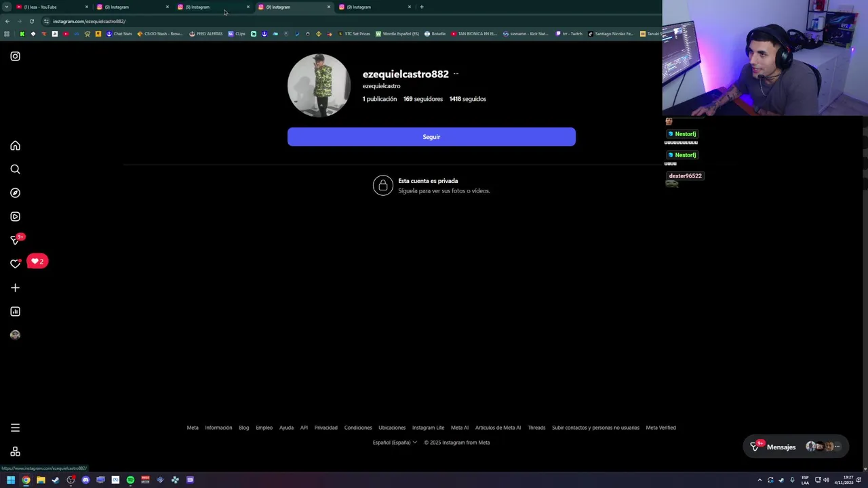Open the 'STC Set Prices' bookmark
This screenshot has height=488, width=868.
[x=353, y=34]
